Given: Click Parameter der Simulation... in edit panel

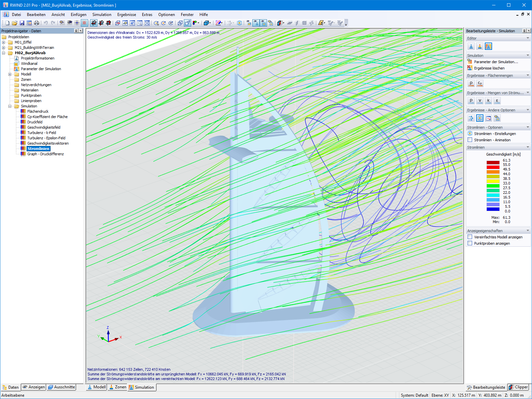Looking at the screenshot, I should pyautogui.click(x=496, y=62).
